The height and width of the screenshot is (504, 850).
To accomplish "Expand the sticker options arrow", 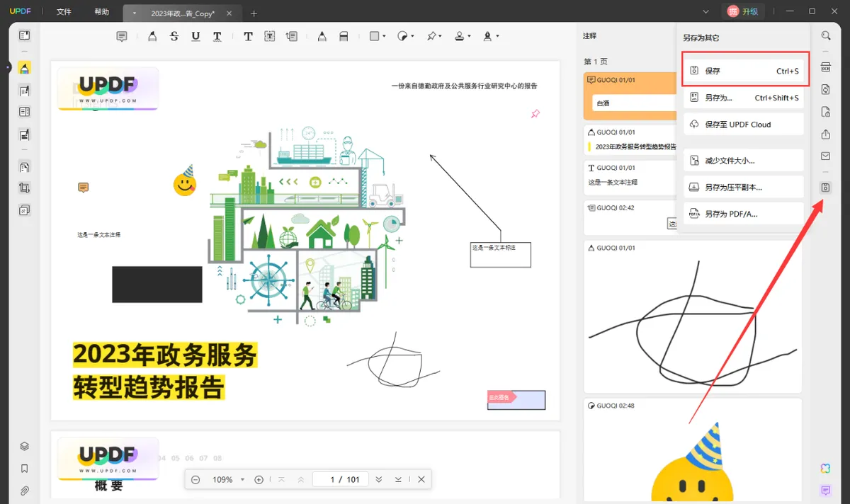I will (412, 37).
